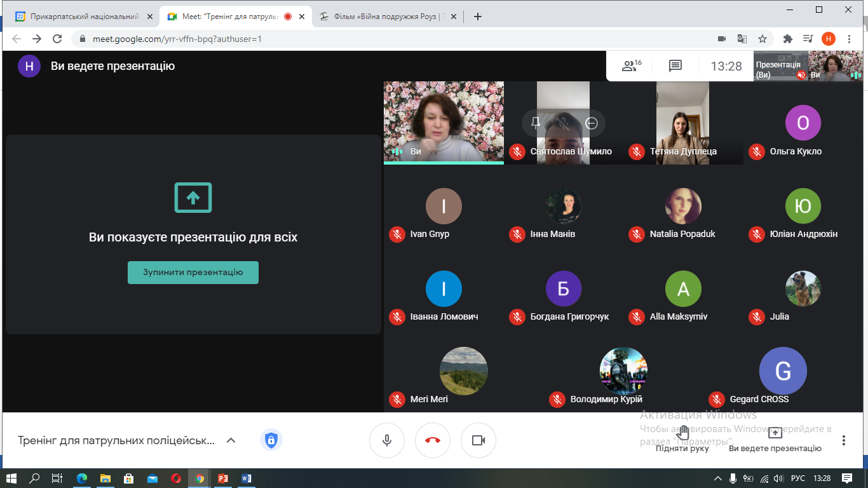Hang up with the red end call button
The width and height of the screenshot is (868, 488).
pyautogui.click(x=433, y=440)
